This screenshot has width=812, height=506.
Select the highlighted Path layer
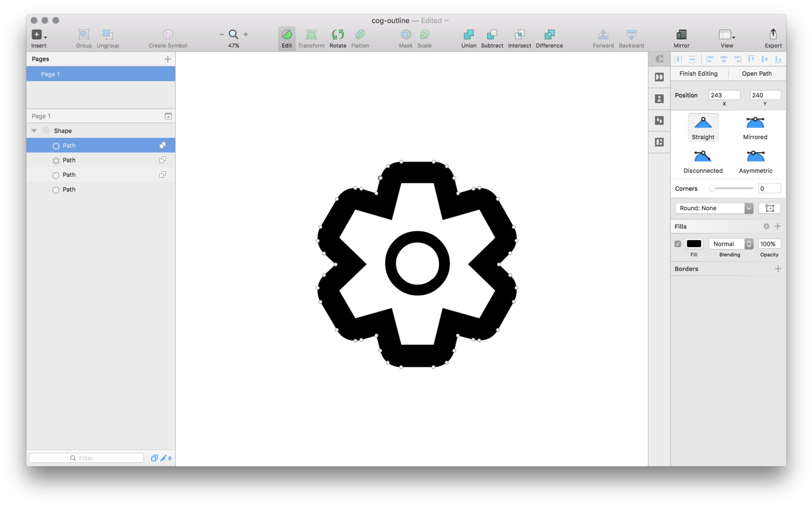101,146
